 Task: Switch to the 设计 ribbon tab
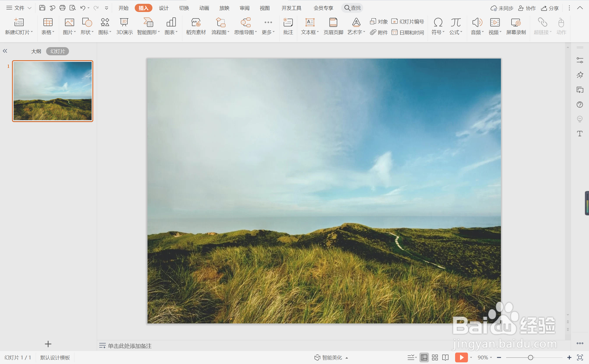164,8
